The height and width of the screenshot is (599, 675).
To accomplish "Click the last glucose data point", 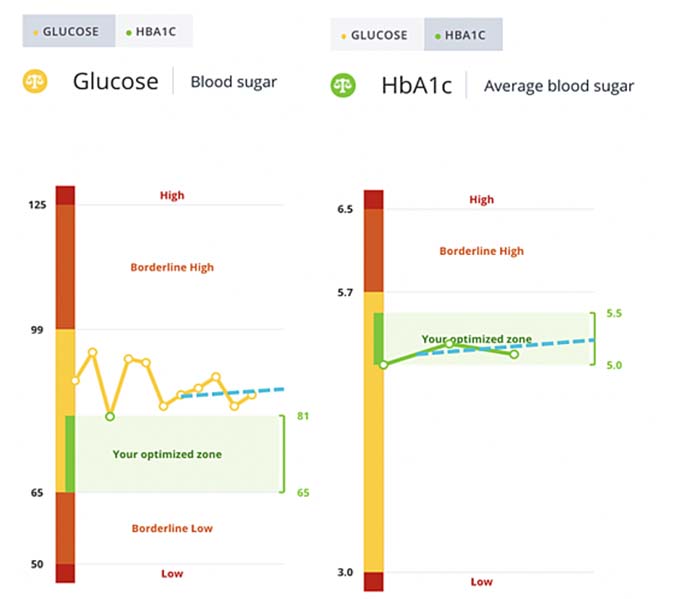I will pos(252,395).
